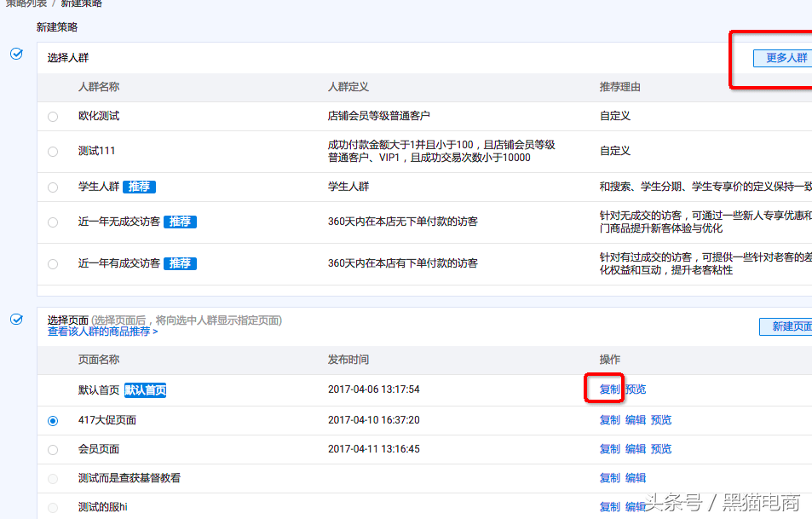
Task: Select the 测试而是查获基督教看 radio button
Action: coord(53,479)
